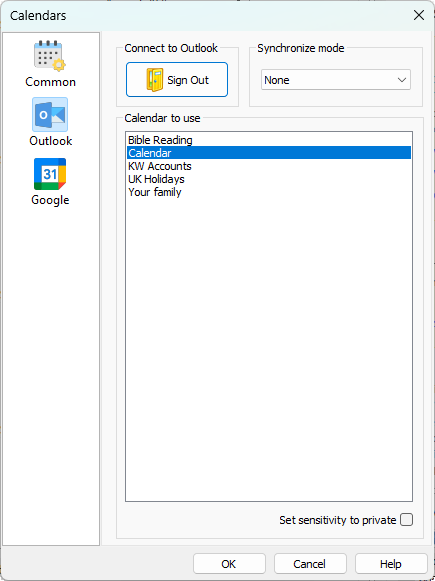The height and width of the screenshot is (581, 435).
Task: Confirm with the OK button
Action: (229, 564)
